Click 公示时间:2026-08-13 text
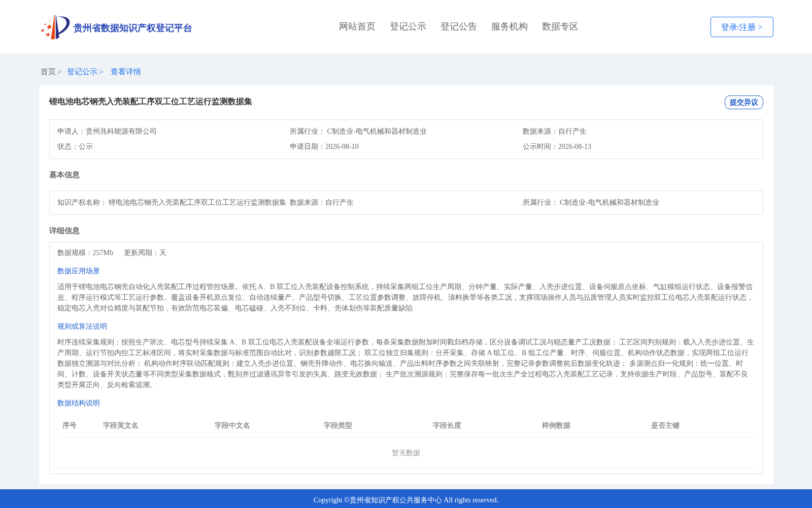Viewport: 812px width, 508px height. 557,146
